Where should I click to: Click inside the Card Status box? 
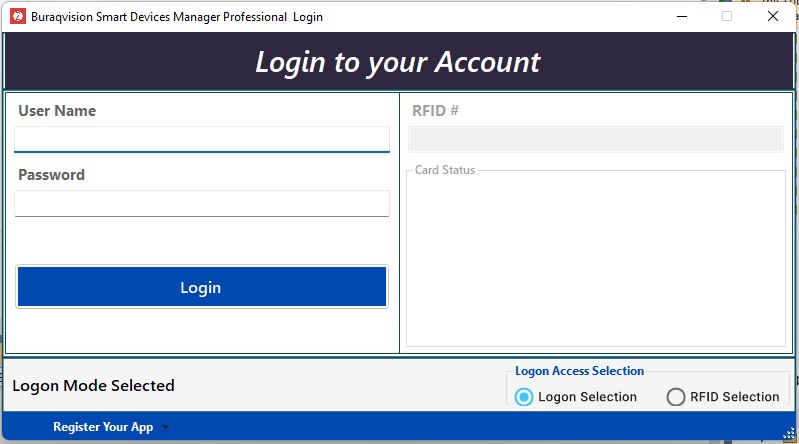pos(595,260)
